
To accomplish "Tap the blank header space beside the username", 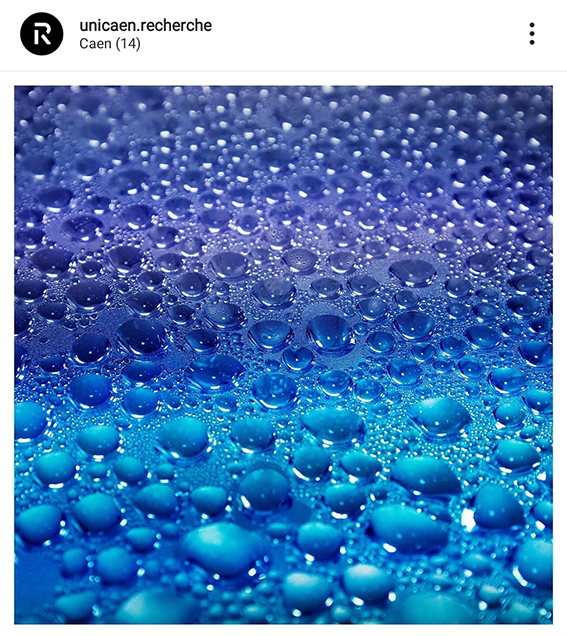I will click(x=365, y=34).
